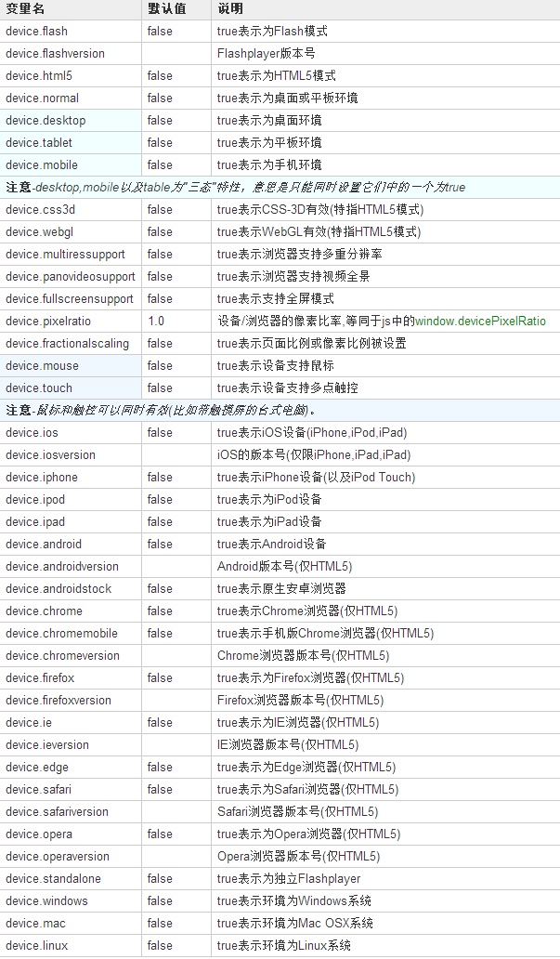Viewport: 560px width, 959px height.
Task: Click the device.tablet variable name
Action: click(39, 142)
